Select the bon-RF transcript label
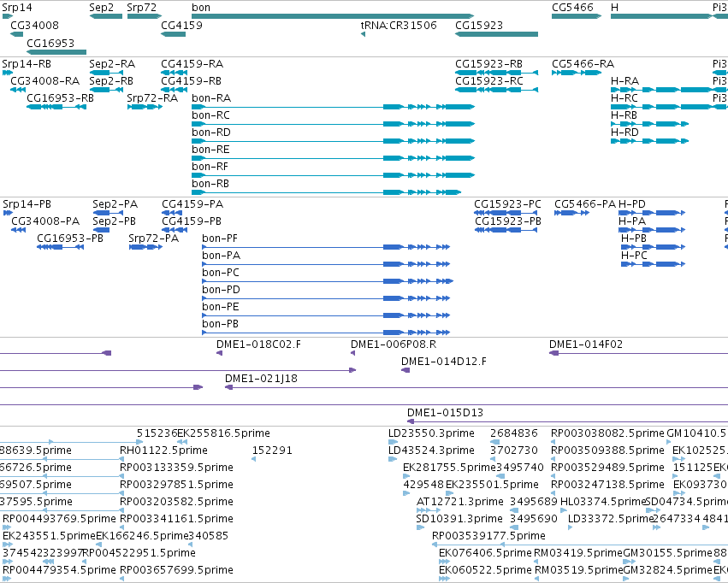 coord(210,167)
